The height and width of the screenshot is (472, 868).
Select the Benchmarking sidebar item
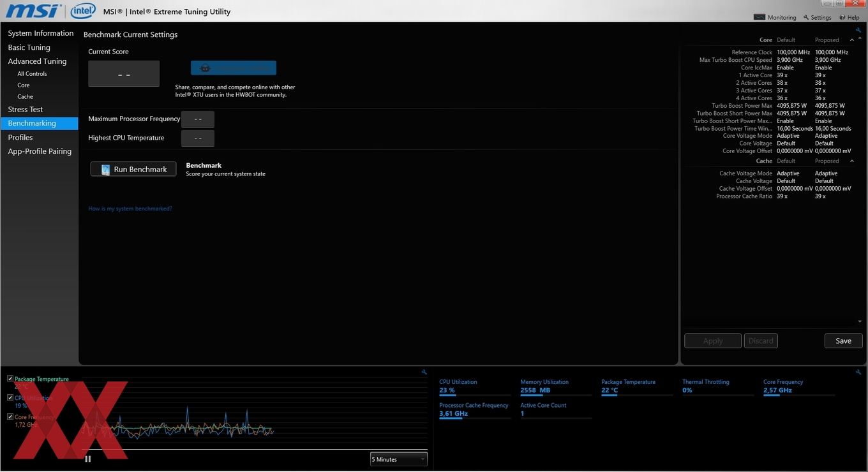(x=39, y=124)
